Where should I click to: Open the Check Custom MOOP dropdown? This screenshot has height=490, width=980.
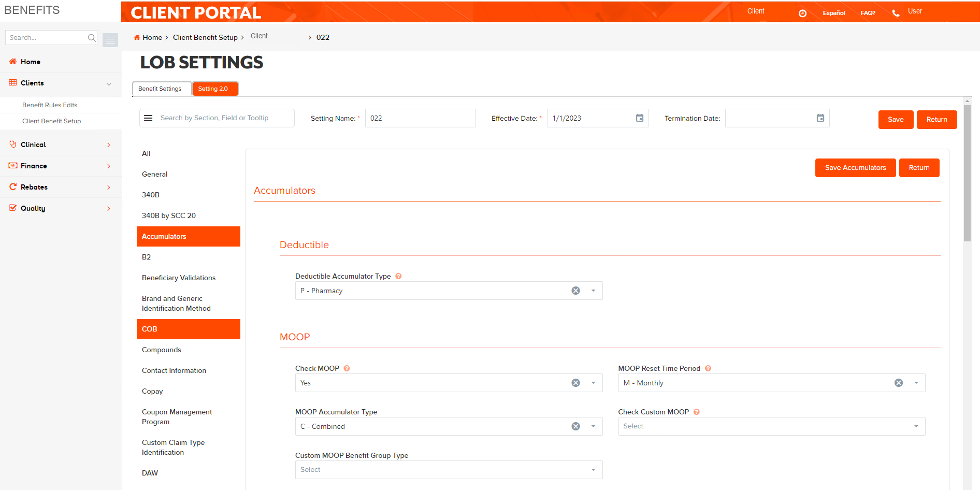(771, 426)
